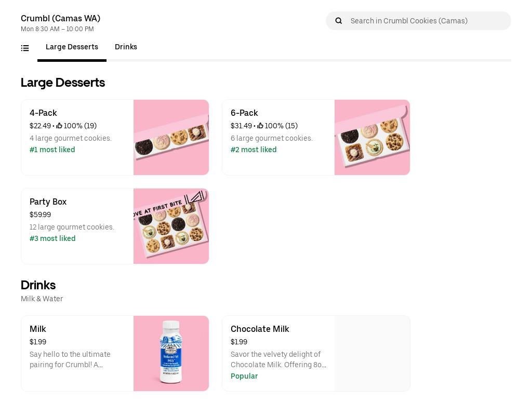Click the Crumbl (Camas WA) store name
This screenshot has width=532, height=402.
click(60, 18)
